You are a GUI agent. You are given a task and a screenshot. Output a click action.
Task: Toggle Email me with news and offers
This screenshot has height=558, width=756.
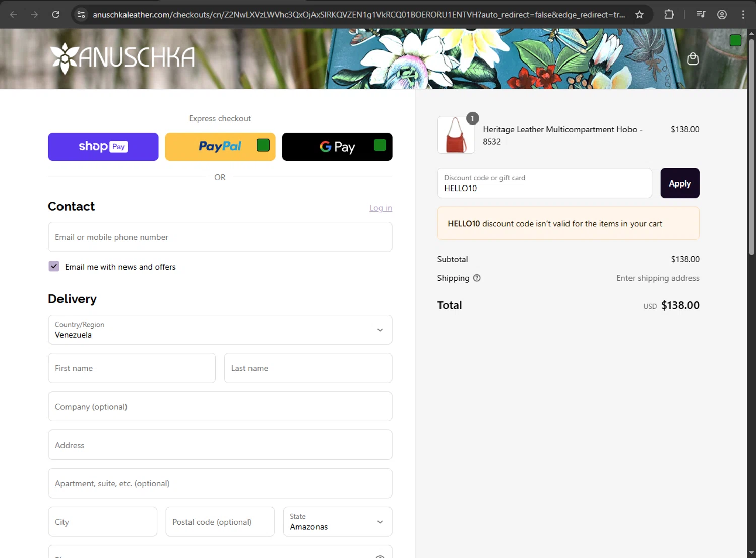pyautogui.click(x=54, y=266)
